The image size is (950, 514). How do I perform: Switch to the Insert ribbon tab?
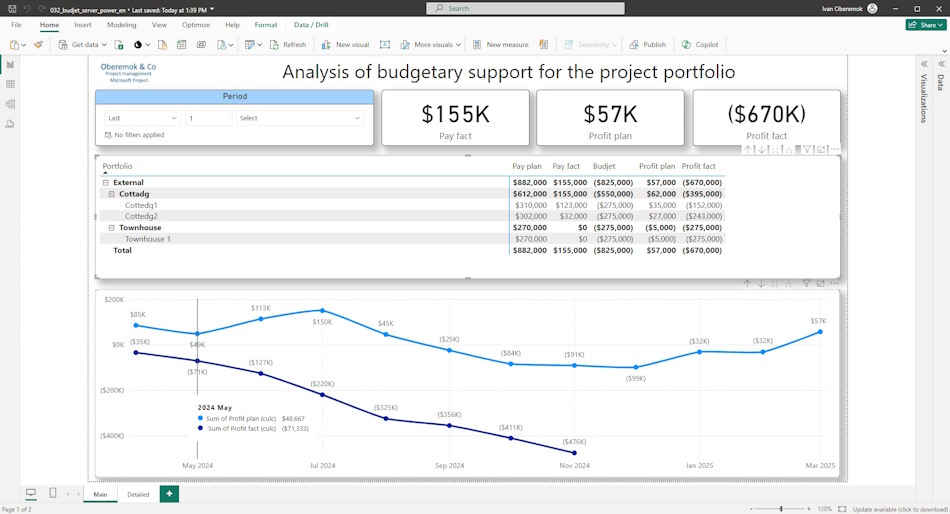pos(83,25)
